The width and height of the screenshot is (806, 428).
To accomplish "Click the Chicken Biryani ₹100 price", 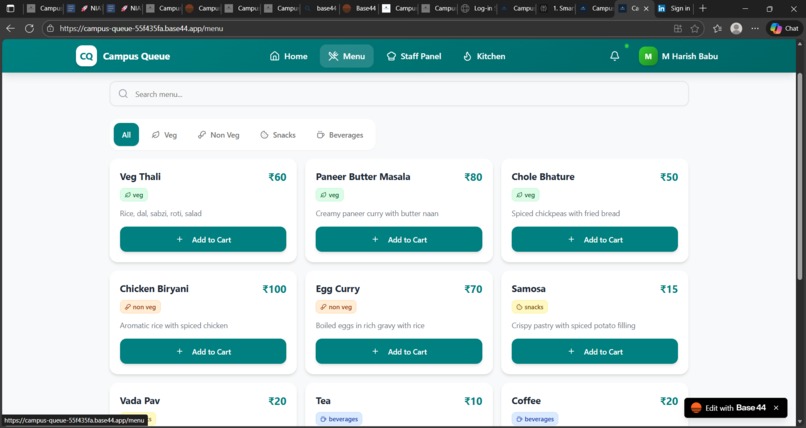I will pyautogui.click(x=274, y=289).
